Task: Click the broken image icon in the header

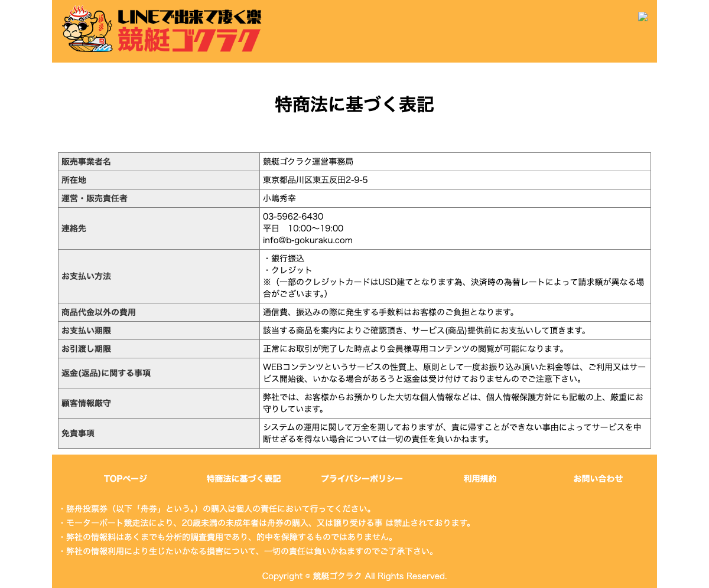Action: pos(643,17)
